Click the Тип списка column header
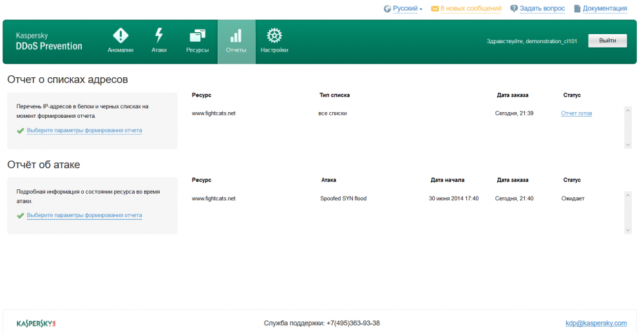This screenshot has height=333, width=644. coord(334,95)
